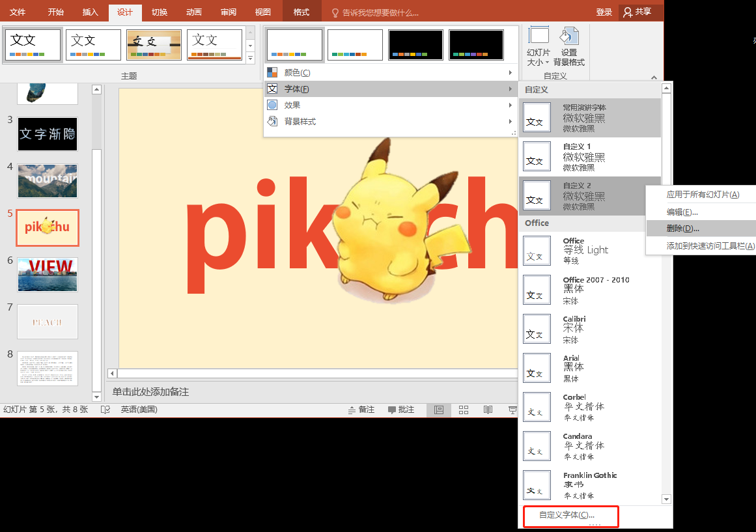Open the 格式 ribbon tab

[301, 12]
